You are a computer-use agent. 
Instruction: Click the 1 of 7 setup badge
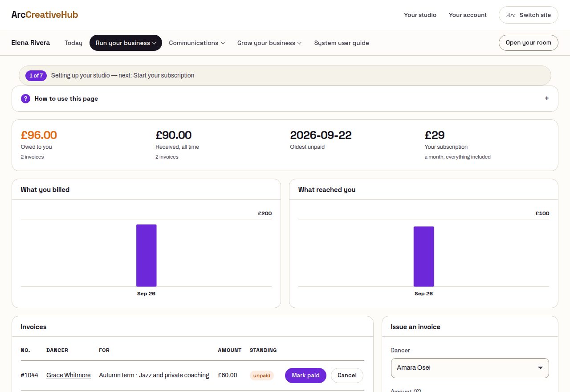[36, 75]
